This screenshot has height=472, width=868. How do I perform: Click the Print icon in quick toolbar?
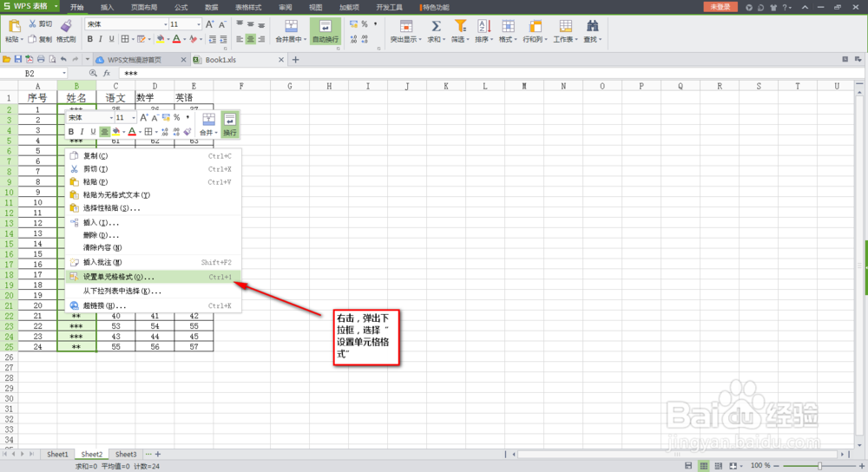[41, 59]
